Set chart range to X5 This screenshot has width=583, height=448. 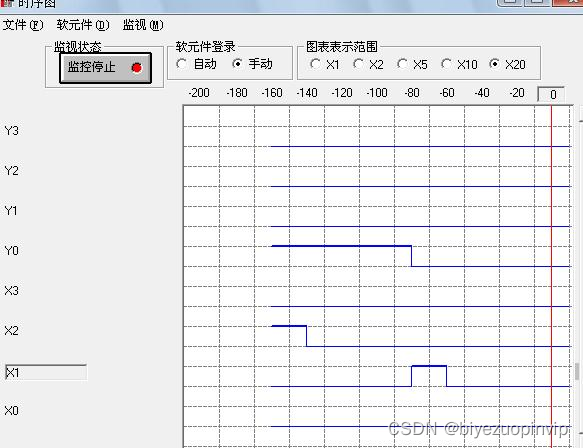[402, 64]
